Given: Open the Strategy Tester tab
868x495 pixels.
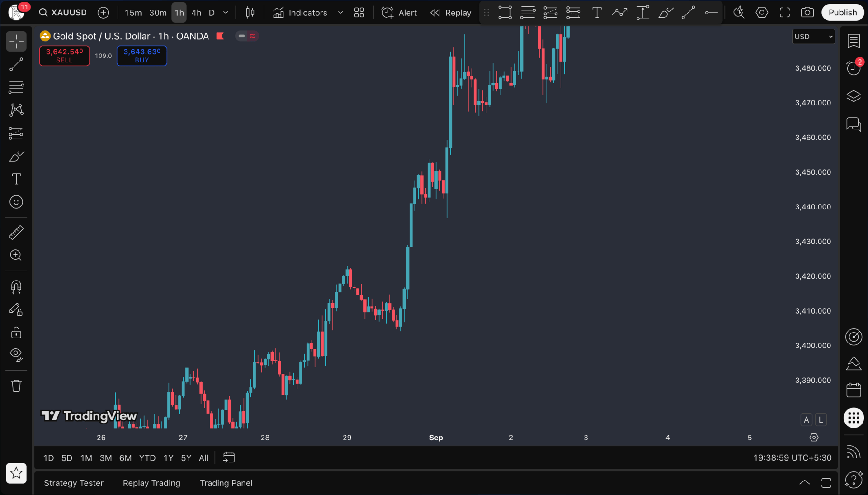Looking at the screenshot, I should click(74, 483).
